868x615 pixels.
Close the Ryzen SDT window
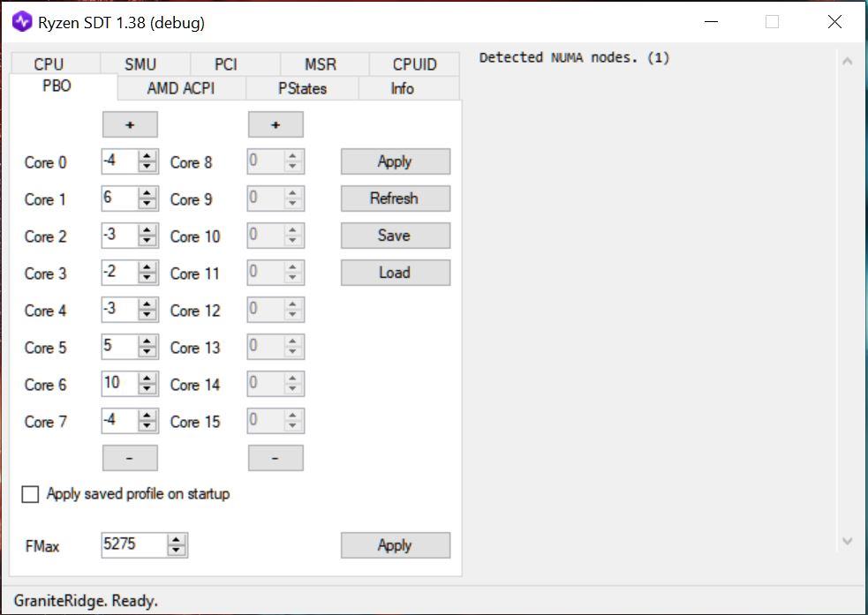834,22
